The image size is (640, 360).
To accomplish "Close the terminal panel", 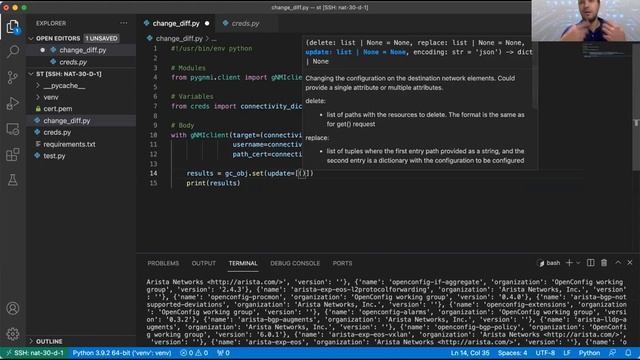I will [x=630, y=263].
